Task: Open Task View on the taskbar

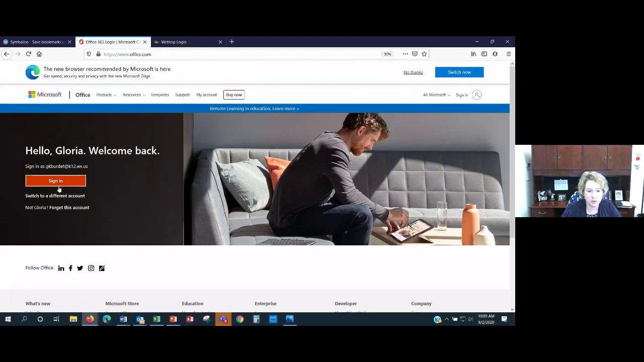Action: [x=56, y=319]
